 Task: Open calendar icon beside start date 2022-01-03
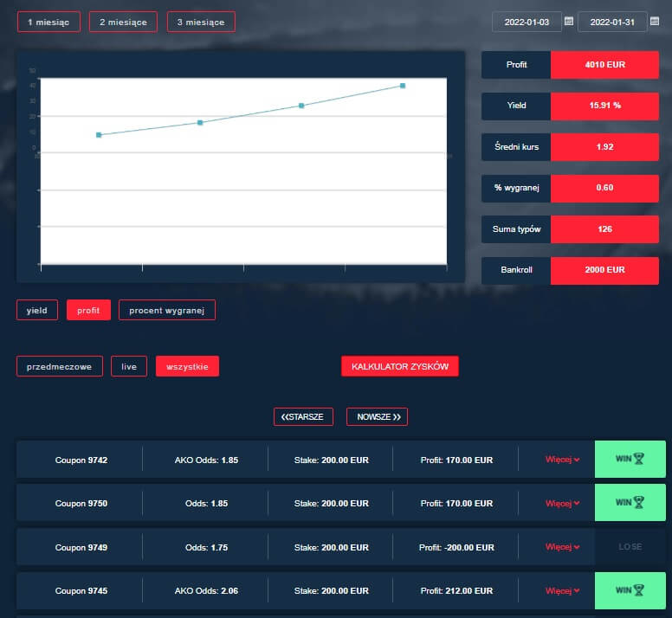pos(569,21)
